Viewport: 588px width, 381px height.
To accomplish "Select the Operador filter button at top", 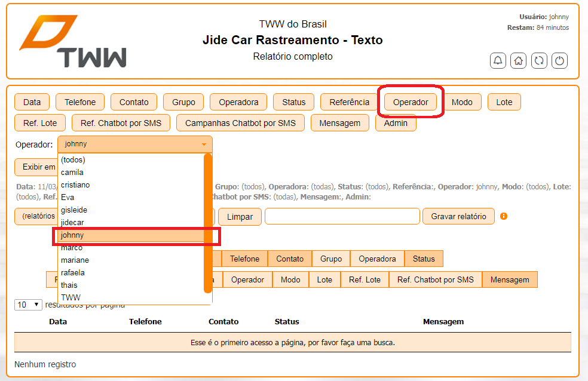I will tap(411, 102).
